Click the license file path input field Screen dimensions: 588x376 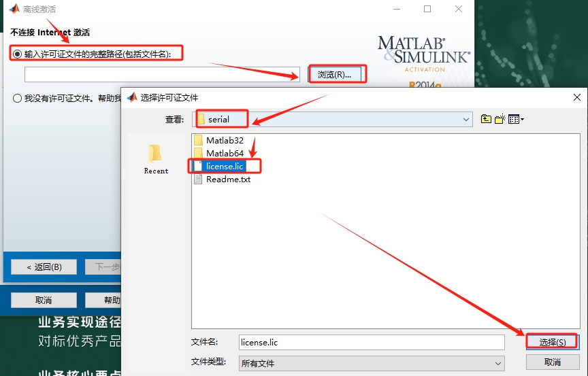[162, 75]
